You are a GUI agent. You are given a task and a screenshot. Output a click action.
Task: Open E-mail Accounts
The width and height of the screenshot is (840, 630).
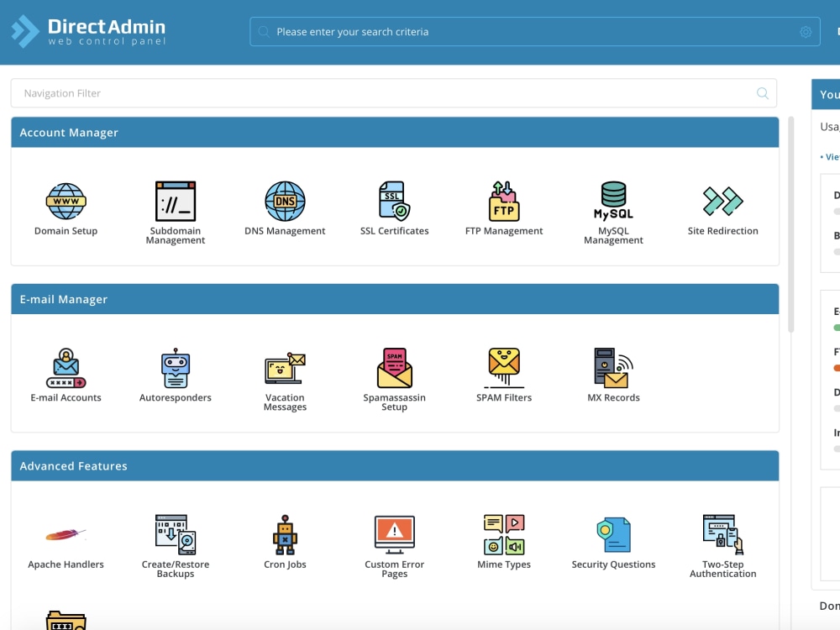coord(66,368)
